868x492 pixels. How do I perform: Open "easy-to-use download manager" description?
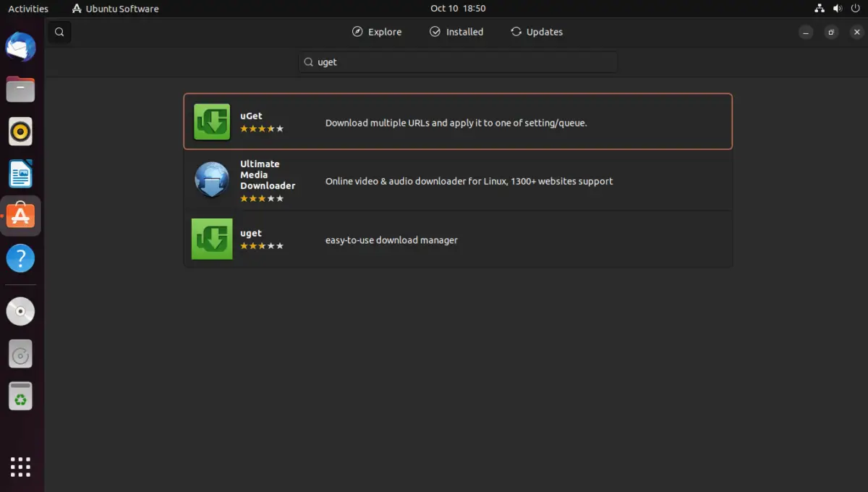click(x=391, y=240)
